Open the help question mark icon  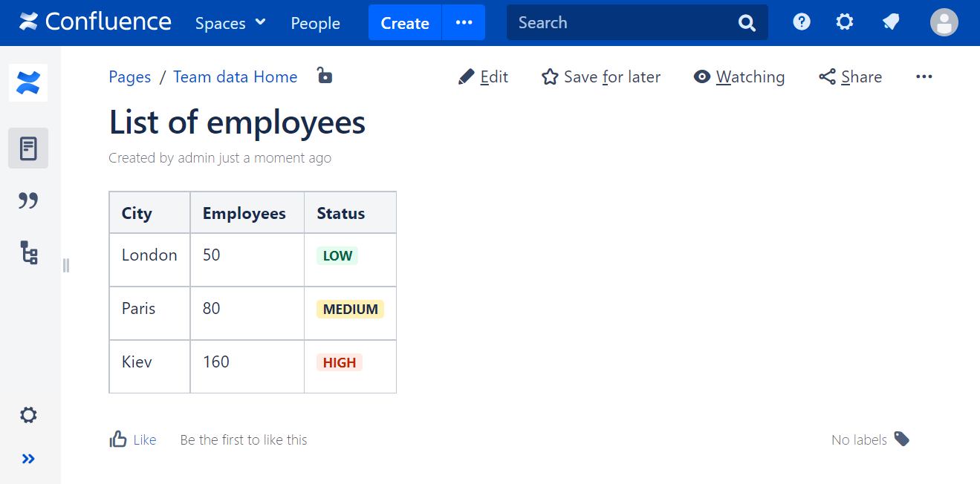pos(801,22)
